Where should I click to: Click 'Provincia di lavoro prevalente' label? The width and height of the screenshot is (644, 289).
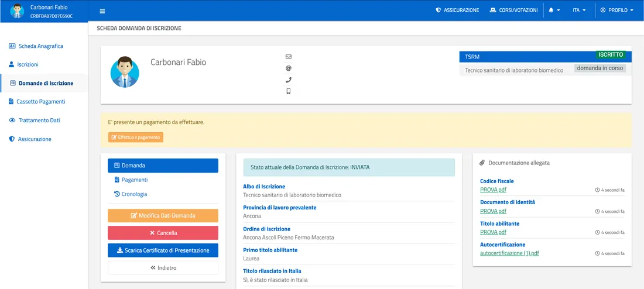(x=280, y=208)
